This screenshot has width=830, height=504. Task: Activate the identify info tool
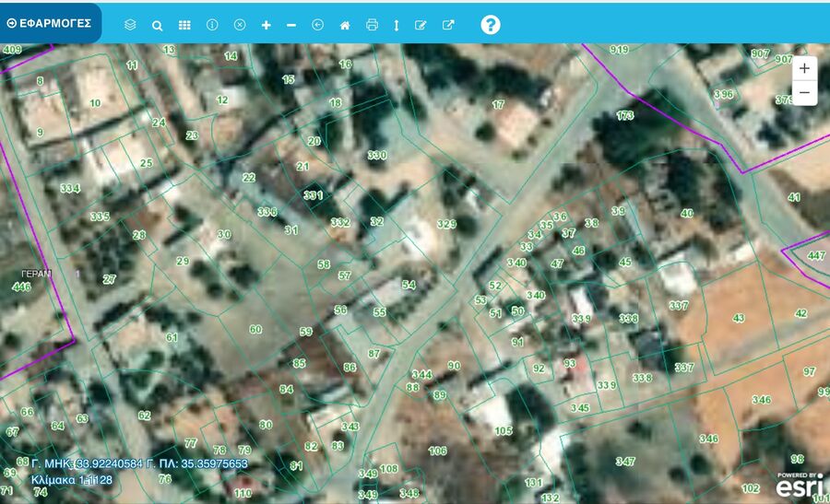[212, 25]
